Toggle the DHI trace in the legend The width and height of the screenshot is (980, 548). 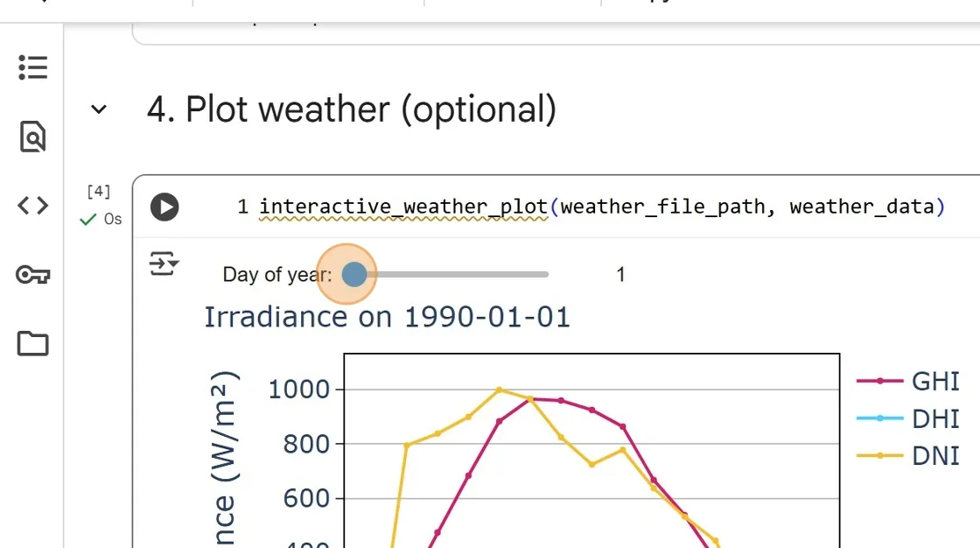[x=934, y=418]
